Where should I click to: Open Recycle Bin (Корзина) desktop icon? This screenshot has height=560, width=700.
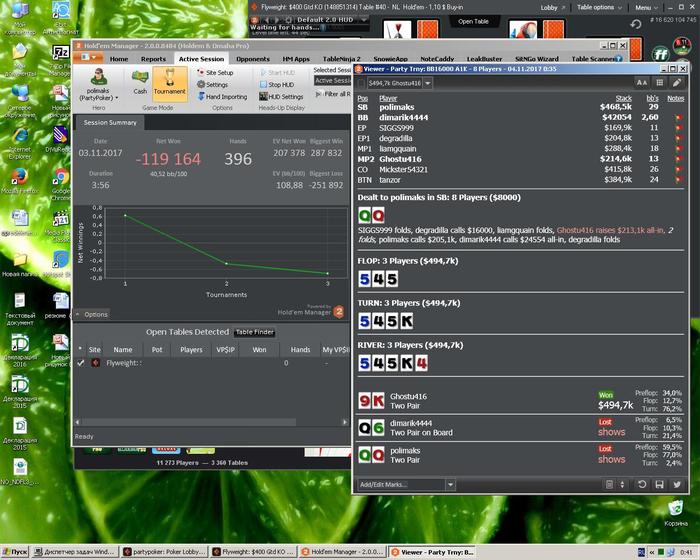(675, 513)
